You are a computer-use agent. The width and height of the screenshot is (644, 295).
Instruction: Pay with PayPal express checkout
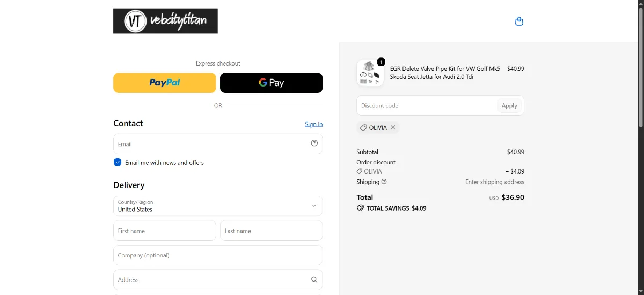pos(165,83)
